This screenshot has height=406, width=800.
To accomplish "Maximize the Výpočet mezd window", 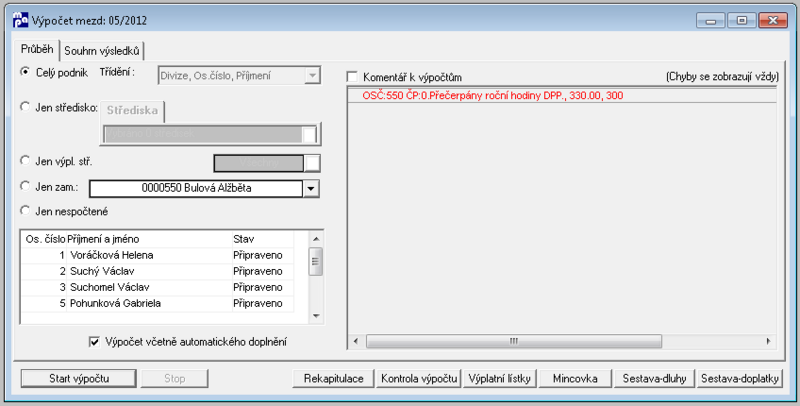I will (742, 20).
